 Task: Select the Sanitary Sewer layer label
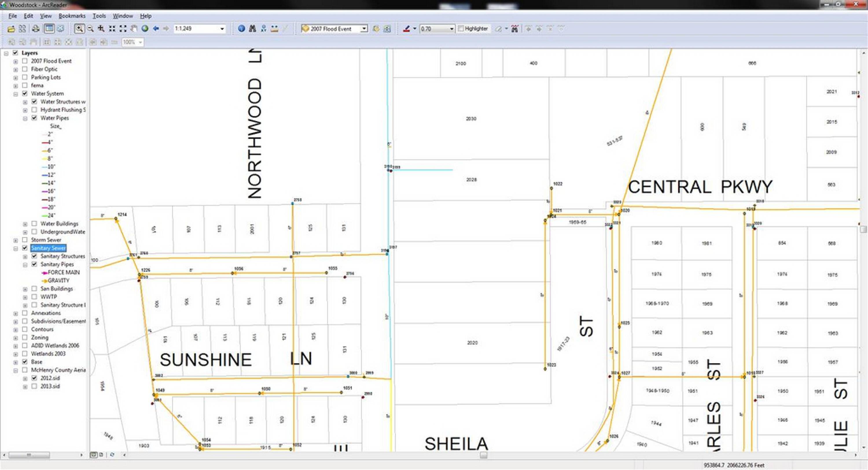[x=48, y=248]
